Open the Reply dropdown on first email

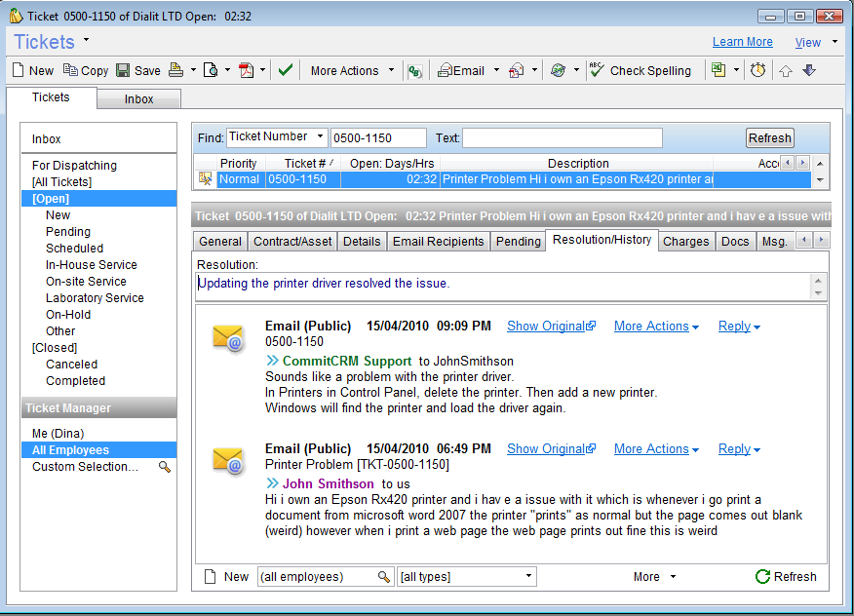tap(739, 327)
